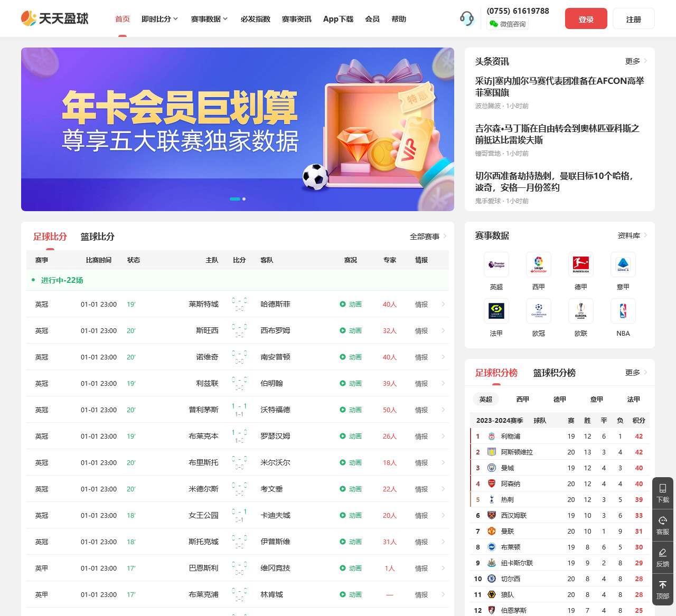Click phone number (0755) 61619788
The width and height of the screenshot is (676, 616).
click(518, 11)
